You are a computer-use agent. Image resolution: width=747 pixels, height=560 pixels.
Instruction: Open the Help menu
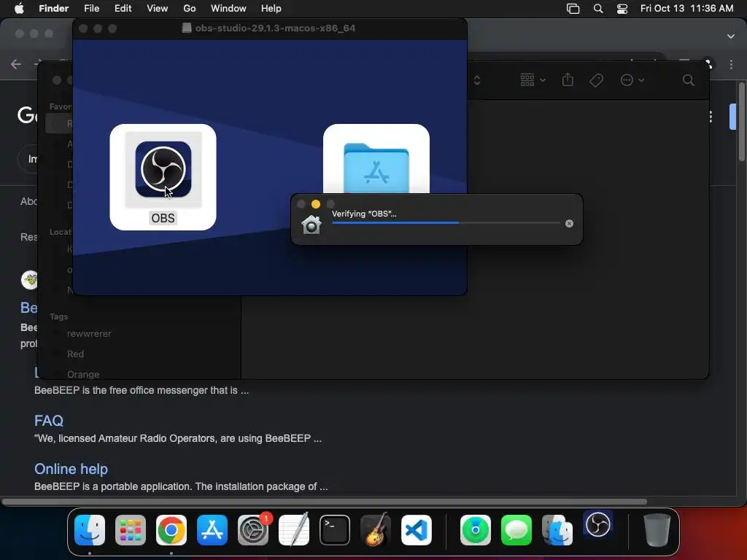pyautogui.click(x=271, y=9)
